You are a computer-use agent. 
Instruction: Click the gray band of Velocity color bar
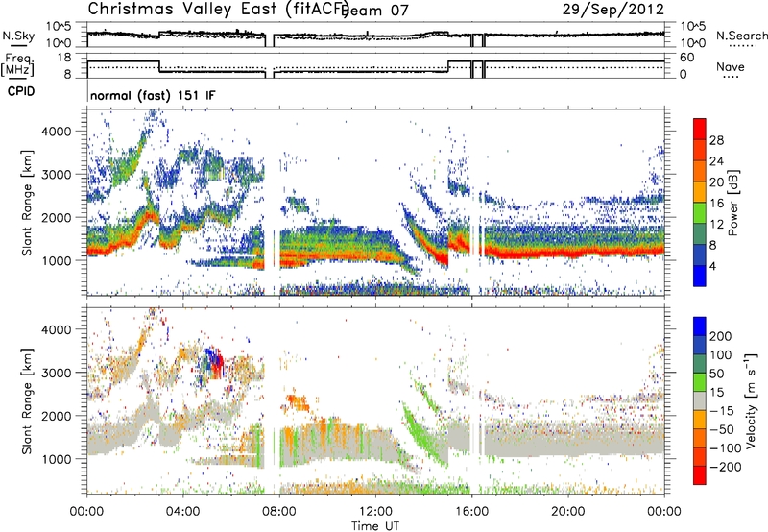[700, 400]
